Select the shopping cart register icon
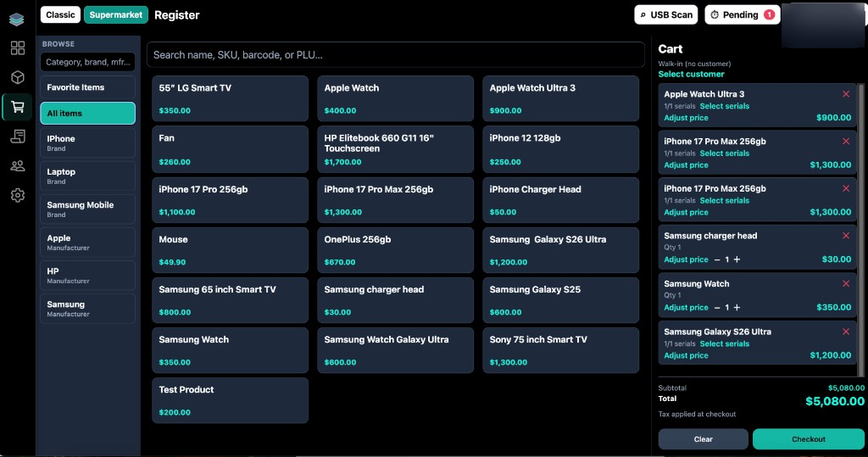This screenshot has width=868, height=457. click(18, 107)
